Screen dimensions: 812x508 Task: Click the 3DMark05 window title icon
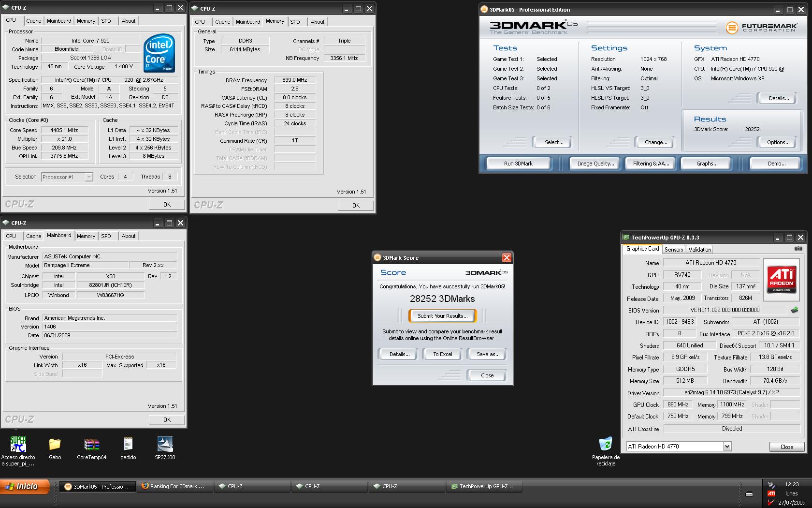click(484, 9)
